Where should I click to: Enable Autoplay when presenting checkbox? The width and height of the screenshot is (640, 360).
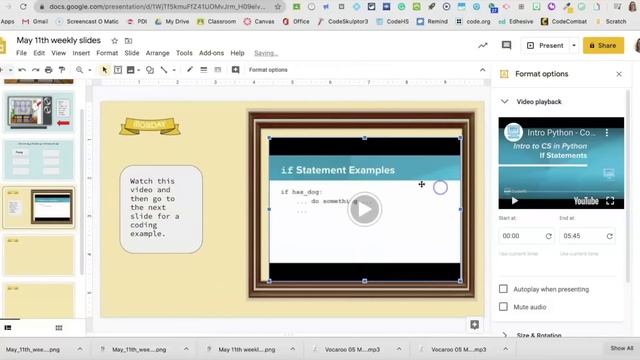503,289
